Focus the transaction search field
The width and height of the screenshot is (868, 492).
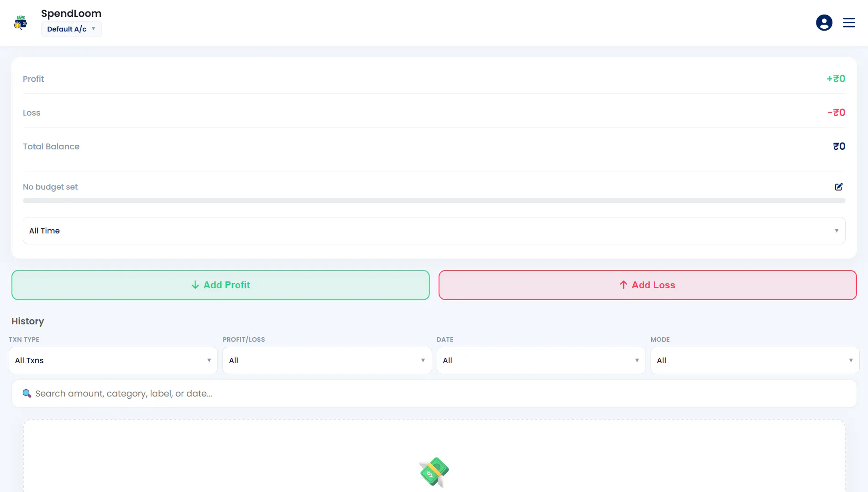click(434, 394)
